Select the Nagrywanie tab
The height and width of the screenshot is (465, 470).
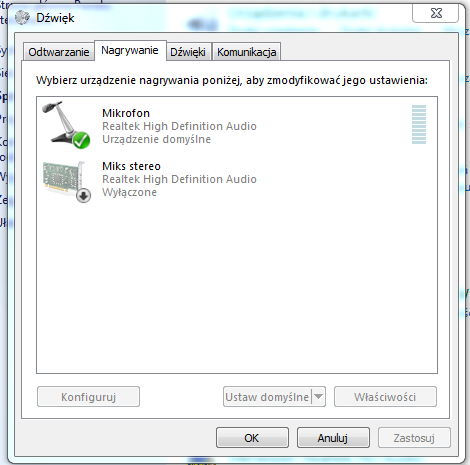click(x=130, y=50)
